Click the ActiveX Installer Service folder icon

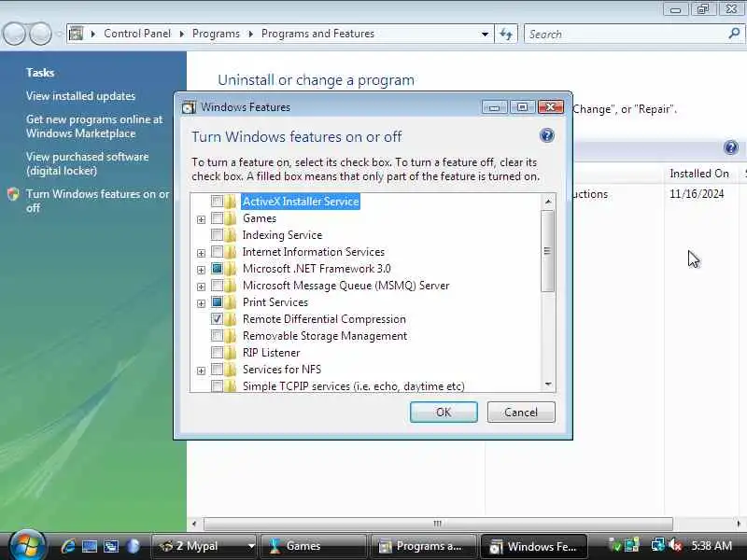click(x=231, y=202)
